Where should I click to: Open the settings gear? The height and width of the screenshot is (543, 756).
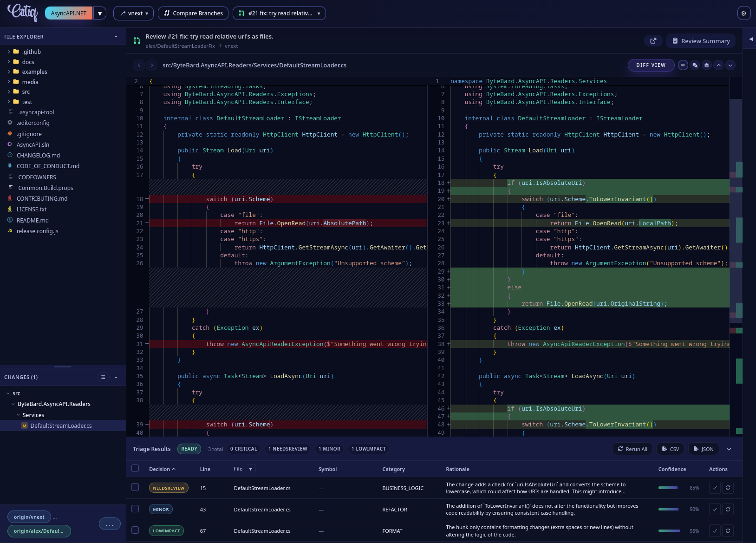click(743, 13)
